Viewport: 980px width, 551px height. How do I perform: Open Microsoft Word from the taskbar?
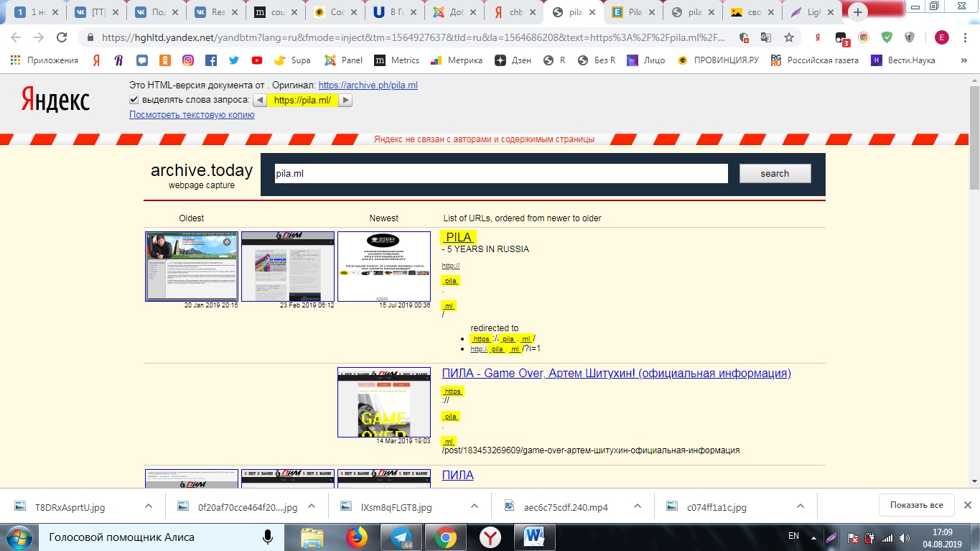click(x=535, y=537)
